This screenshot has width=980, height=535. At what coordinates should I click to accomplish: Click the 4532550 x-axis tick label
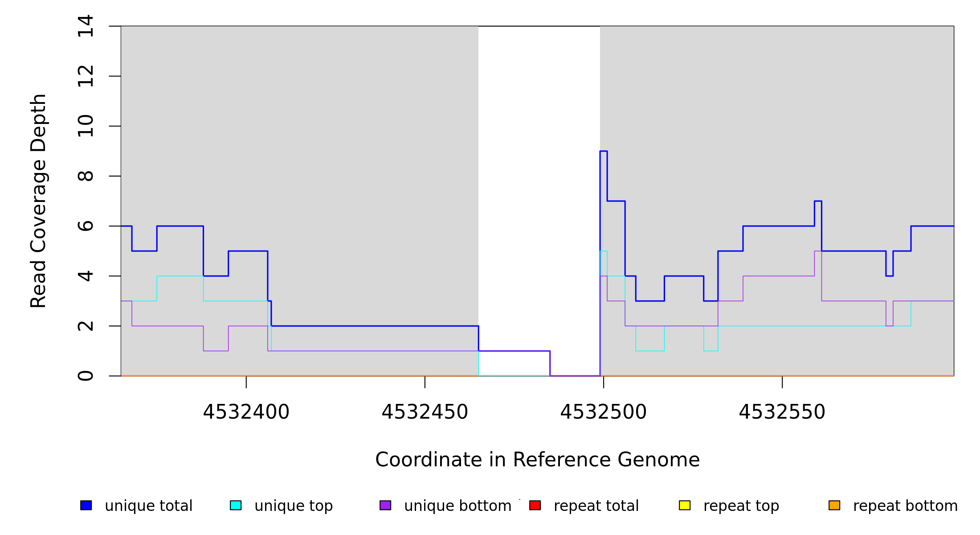pyautogui.click(x=782, y=412)
